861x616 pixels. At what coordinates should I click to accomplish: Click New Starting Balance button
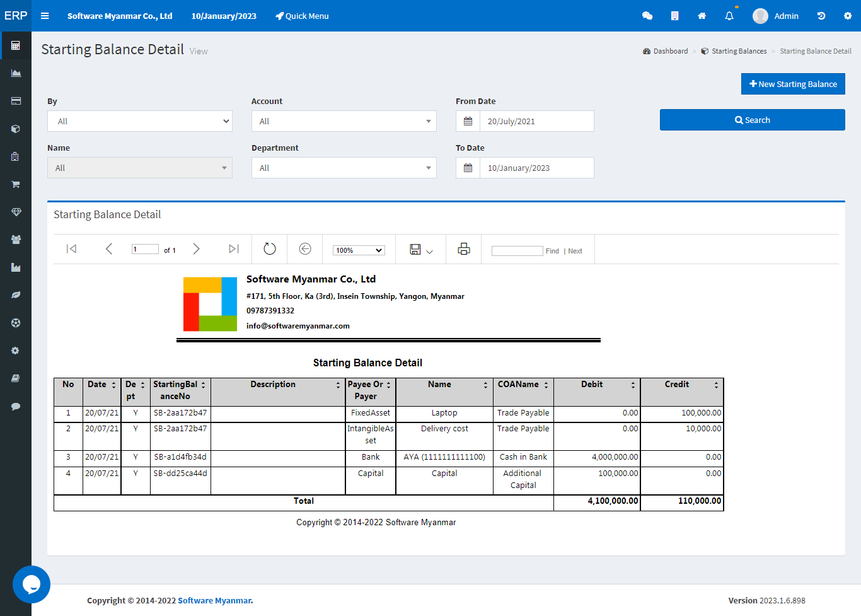point(793,84)
